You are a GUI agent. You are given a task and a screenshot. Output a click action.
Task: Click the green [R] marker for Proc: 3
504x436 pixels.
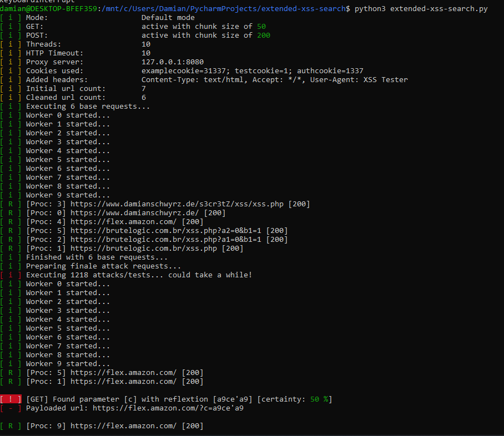coord(10,204)
